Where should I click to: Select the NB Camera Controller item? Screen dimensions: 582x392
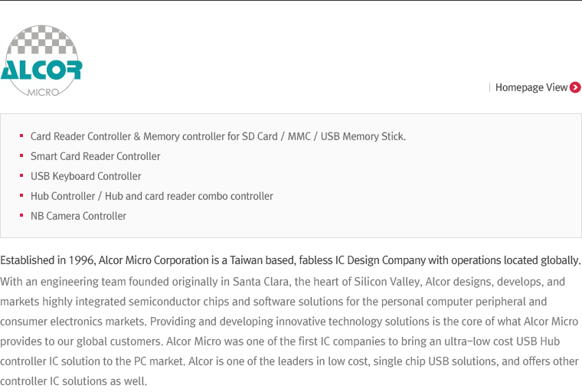pos(78,216)
